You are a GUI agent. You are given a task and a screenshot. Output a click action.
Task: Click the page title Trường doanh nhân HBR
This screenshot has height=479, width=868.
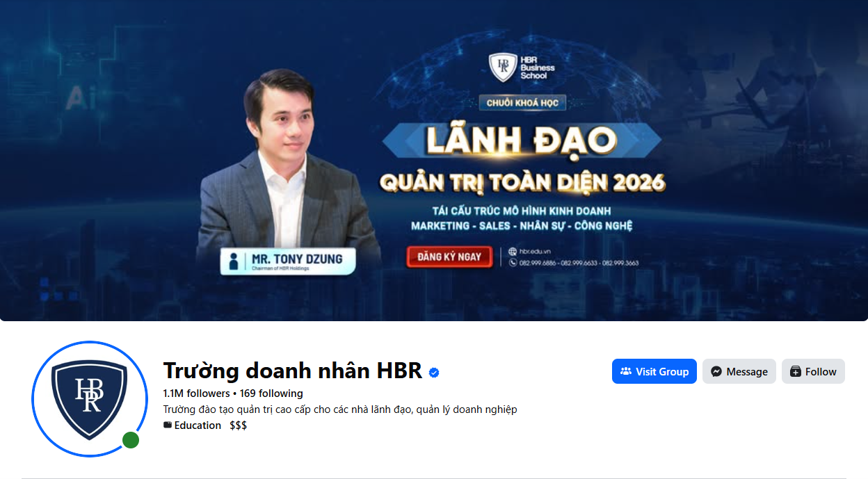pos(293,371)
